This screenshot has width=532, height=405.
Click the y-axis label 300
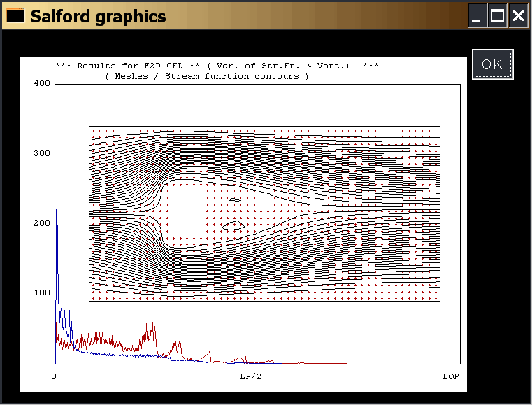[42, 153]
